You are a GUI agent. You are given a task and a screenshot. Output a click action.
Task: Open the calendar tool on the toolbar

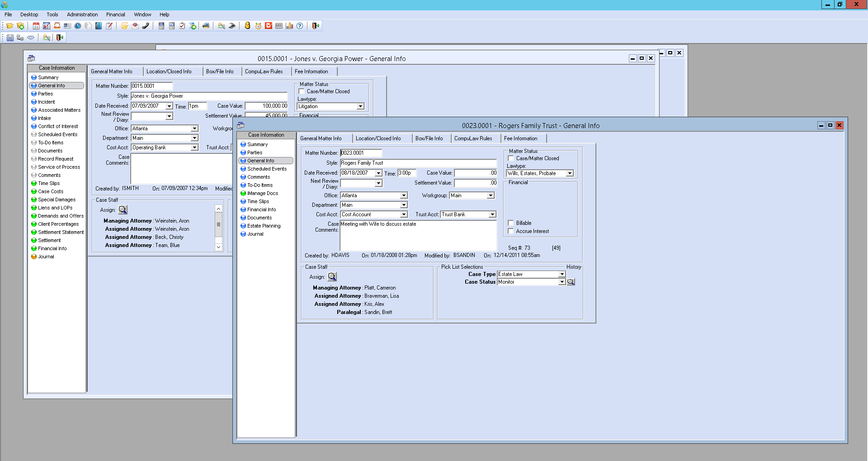click(35, 26)
